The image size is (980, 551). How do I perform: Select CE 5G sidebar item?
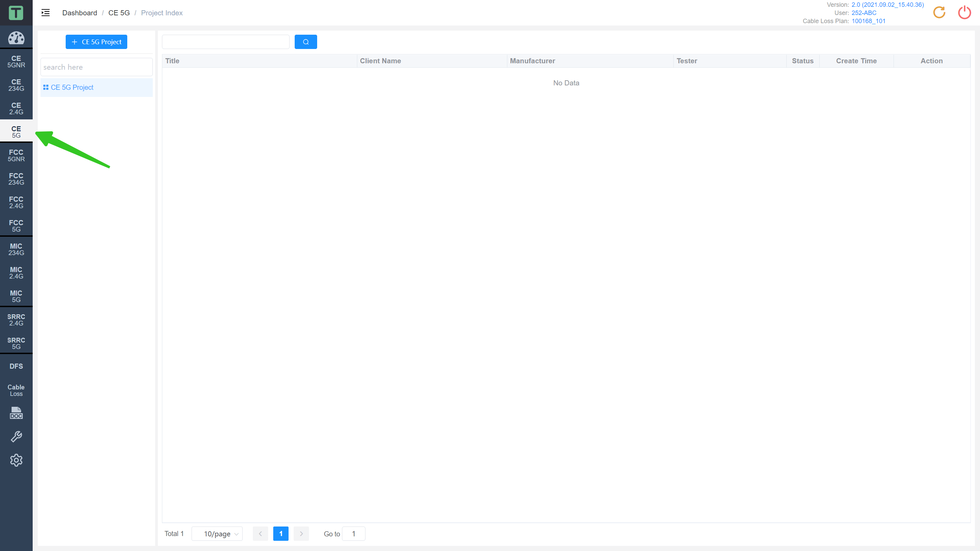point(16,132)
